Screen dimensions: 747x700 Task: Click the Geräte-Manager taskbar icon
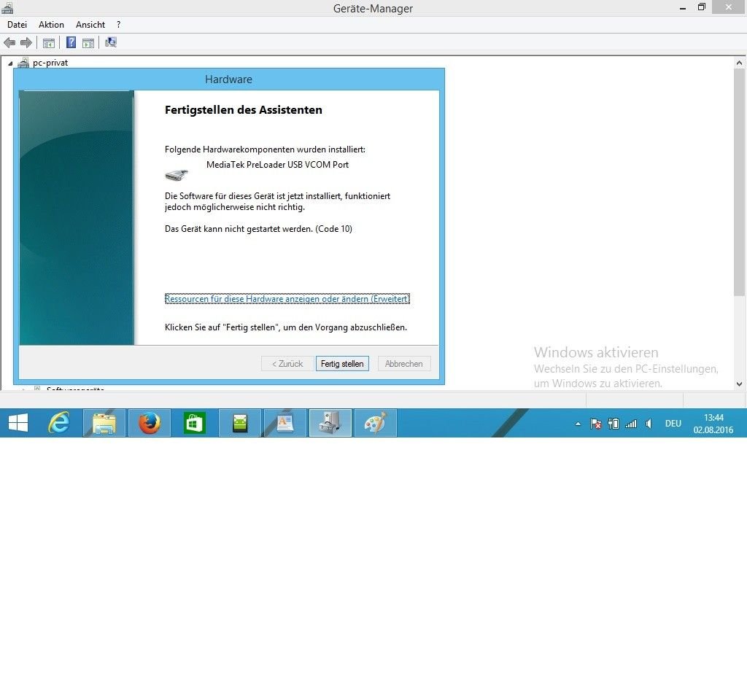(330, 423)
